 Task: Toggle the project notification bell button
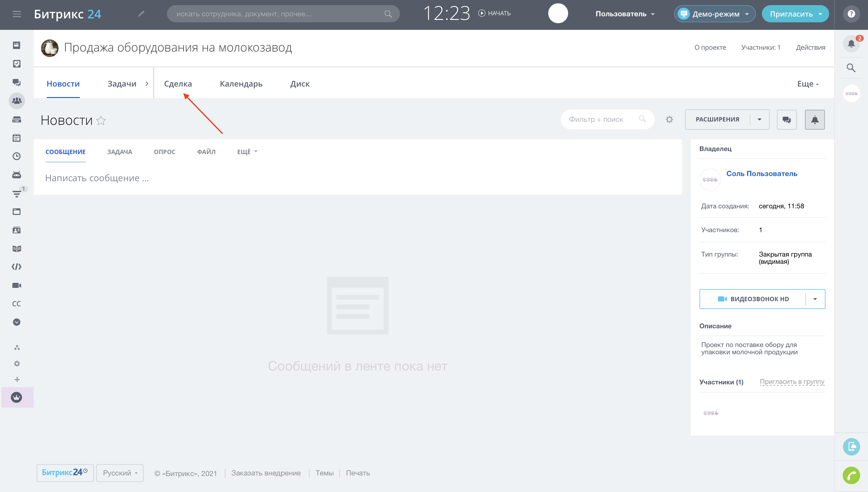pyautogui.click(x=815, y=120)
